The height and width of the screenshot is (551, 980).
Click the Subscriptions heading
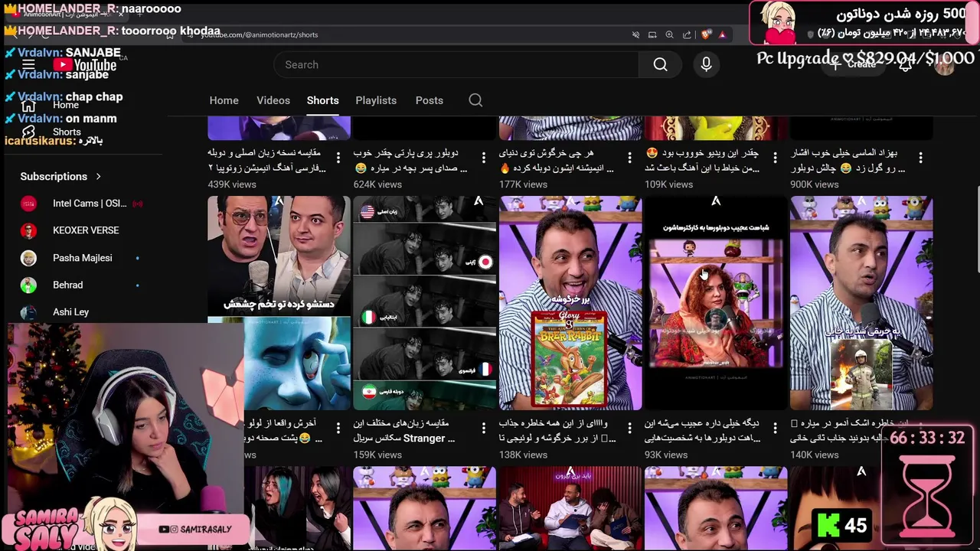tap(54, 176)
